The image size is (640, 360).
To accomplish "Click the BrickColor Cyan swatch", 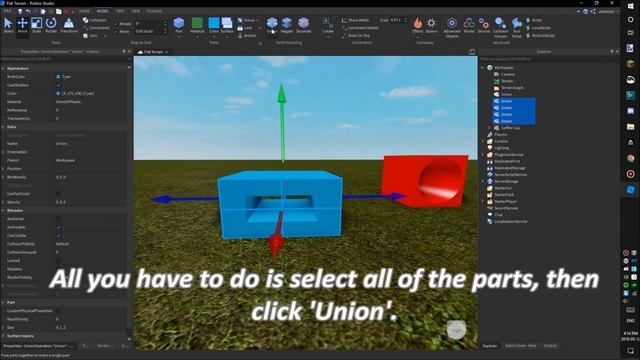I will [58, 77].
